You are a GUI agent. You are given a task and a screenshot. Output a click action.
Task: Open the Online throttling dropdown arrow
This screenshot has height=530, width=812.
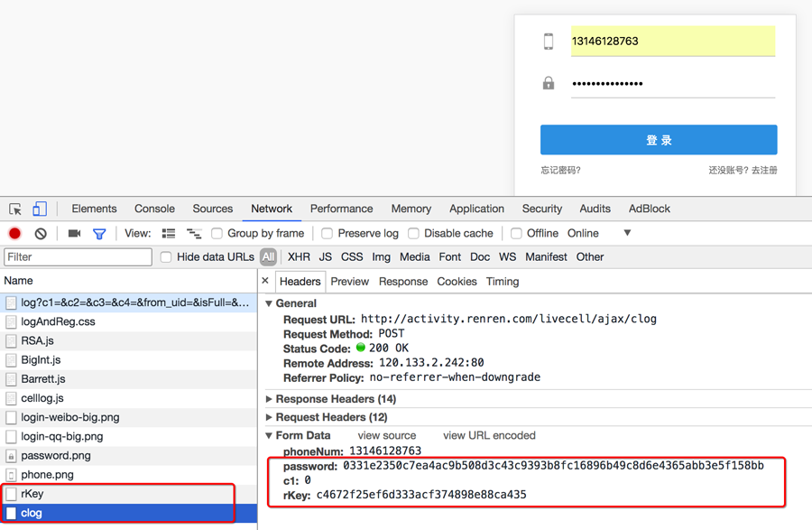click(x=627, y=233)
